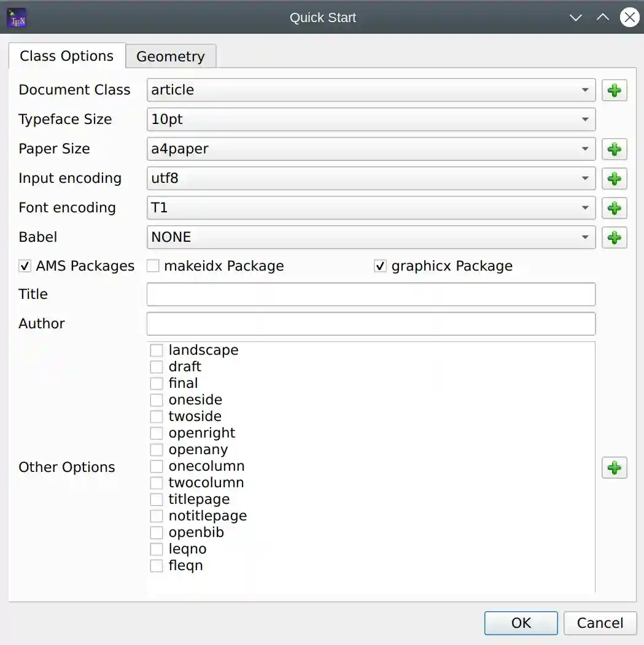The height and width of the screenshot is (645, 644).
Task: Click the TeX application icon in title bar
Action: [16, 18]
